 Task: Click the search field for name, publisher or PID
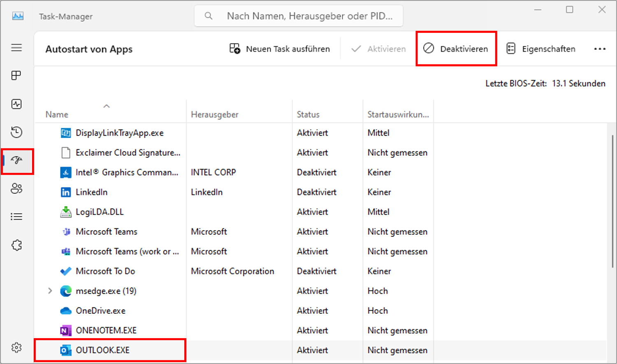[299, 16]
